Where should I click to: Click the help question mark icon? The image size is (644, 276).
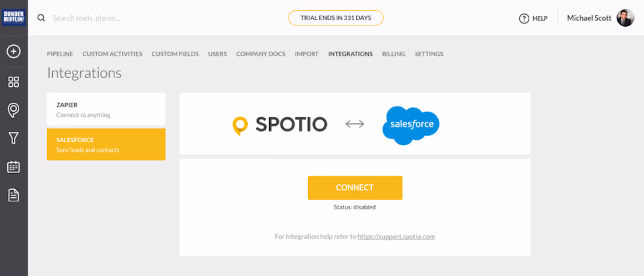click(524, 18)
